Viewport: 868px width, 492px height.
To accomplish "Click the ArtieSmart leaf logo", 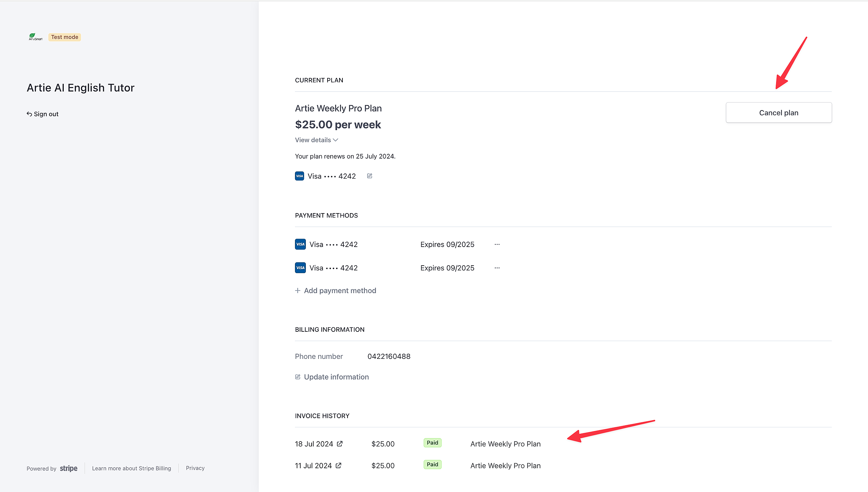I will point(36,37).
